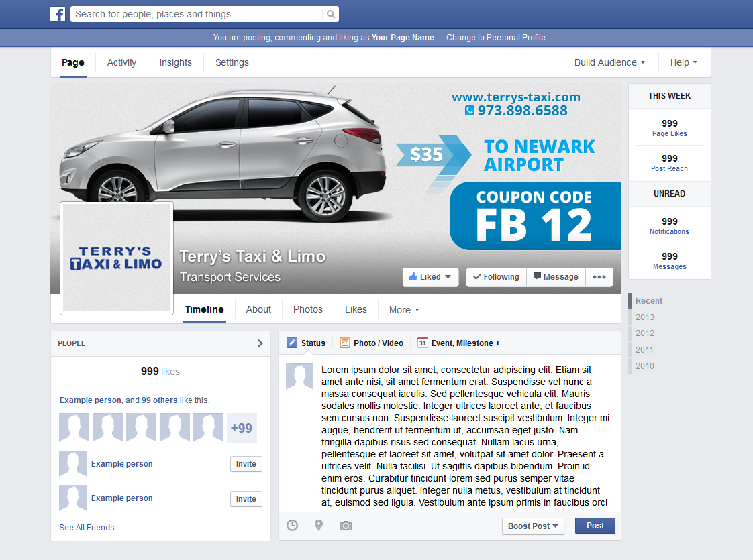The width and height of the screenshot is (753, 560).
Task: Click the Message button
Action: pyautogui.click(x=556, y=277)
